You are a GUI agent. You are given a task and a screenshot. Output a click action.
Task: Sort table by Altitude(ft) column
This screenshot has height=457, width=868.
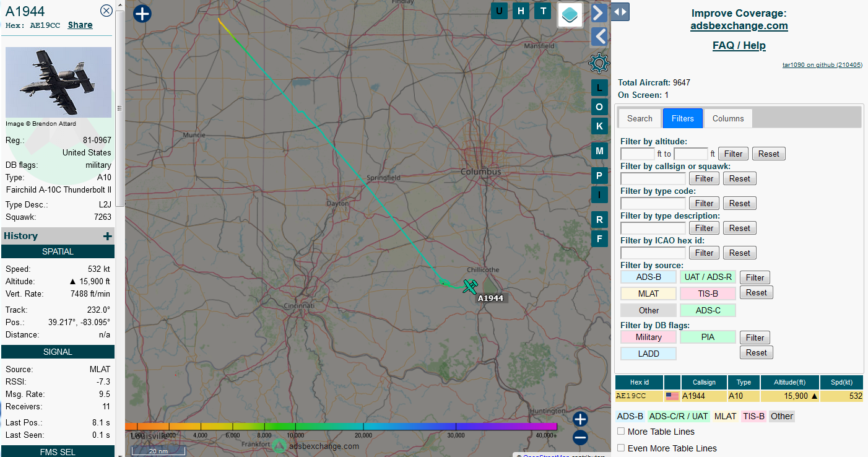click(x=790, y=382)
